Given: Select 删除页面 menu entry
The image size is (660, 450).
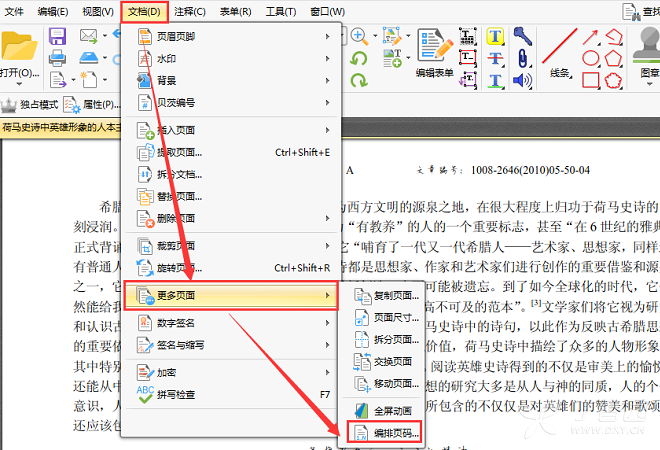Looking at the screenshot, I should point(232,218).
